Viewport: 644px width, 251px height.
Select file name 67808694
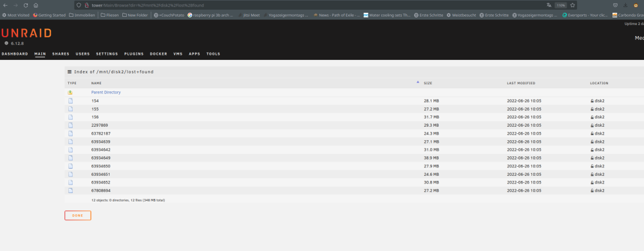pos(100,191)
